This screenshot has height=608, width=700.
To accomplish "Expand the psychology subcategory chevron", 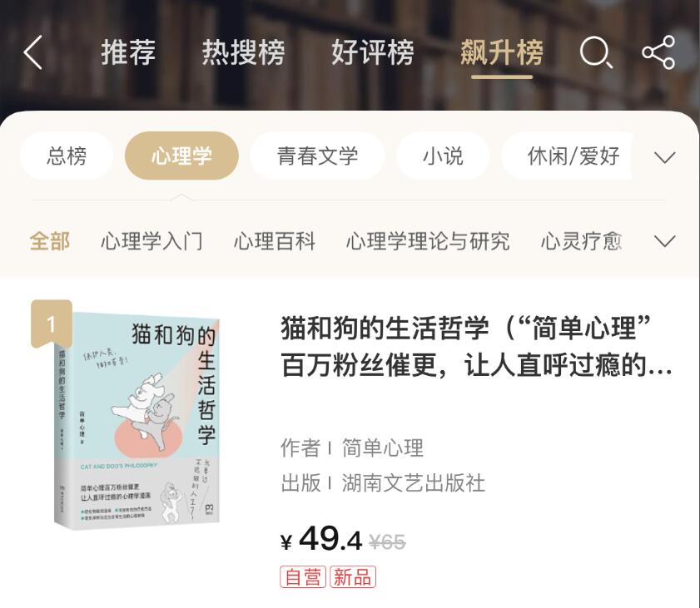I will pos(664,241).
